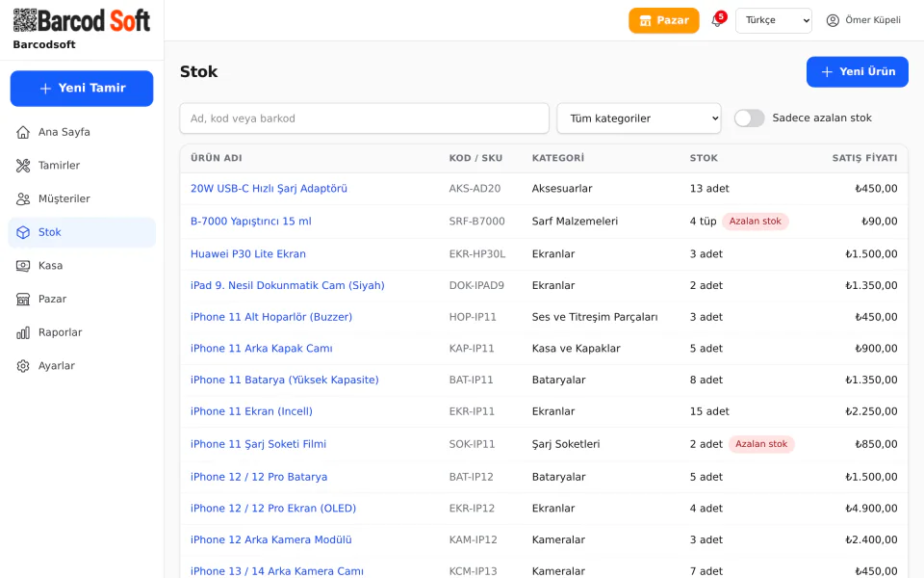Open iPhone 11 Batarya (Yüksek Kapasite) product

point(285,381)
